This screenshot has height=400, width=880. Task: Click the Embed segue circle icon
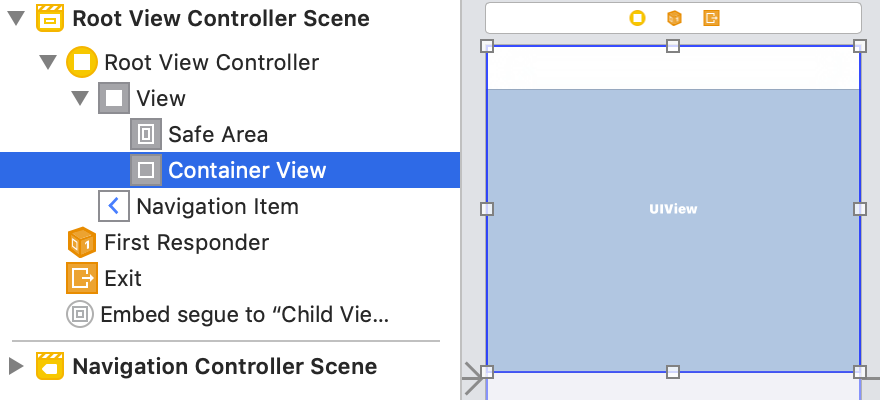[80, 315]
